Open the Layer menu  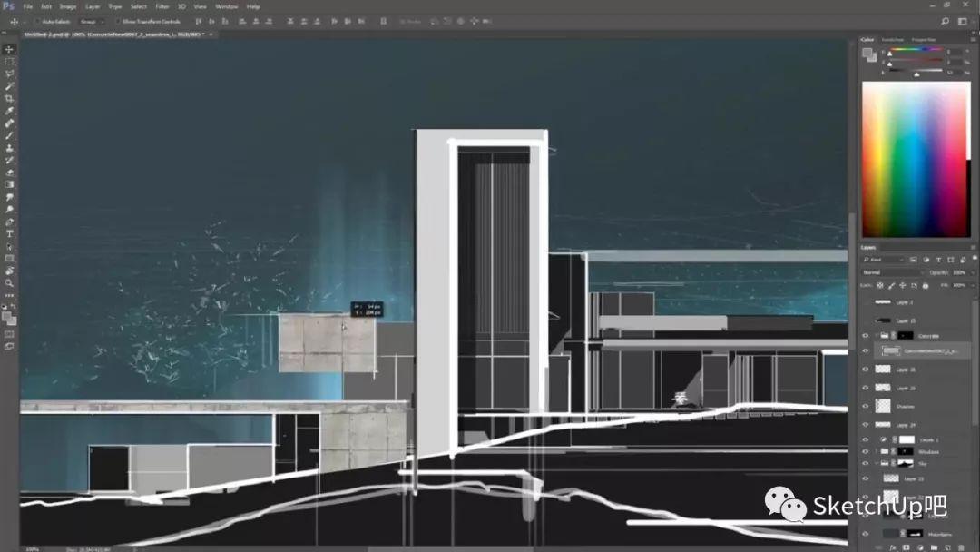click(93, 6)
